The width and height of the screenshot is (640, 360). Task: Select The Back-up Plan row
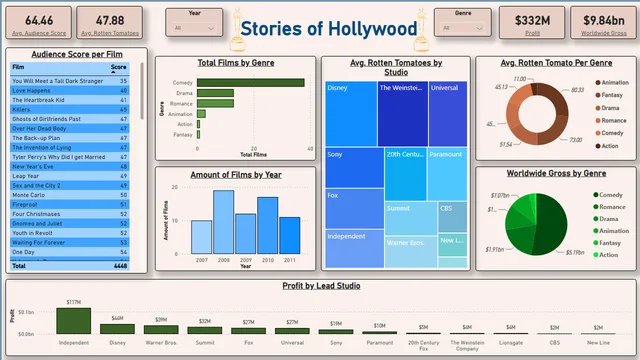tap(69, 138)
